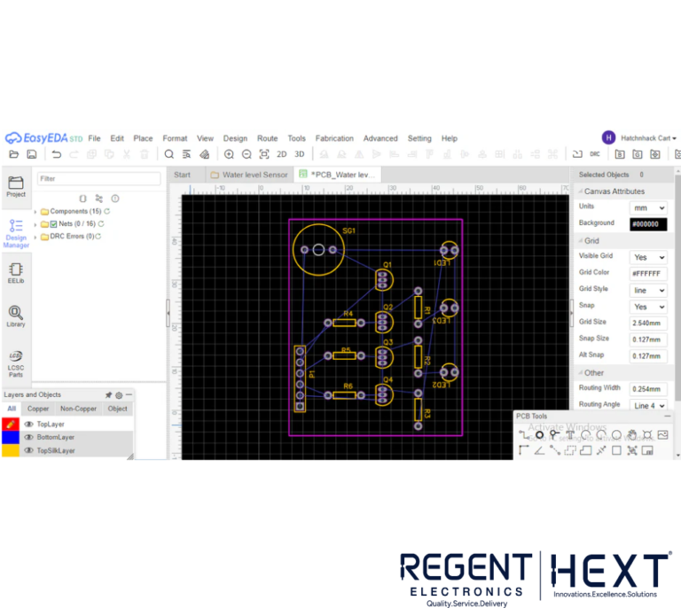
Task: Switch to 2D preview
Action: point(281,154)
